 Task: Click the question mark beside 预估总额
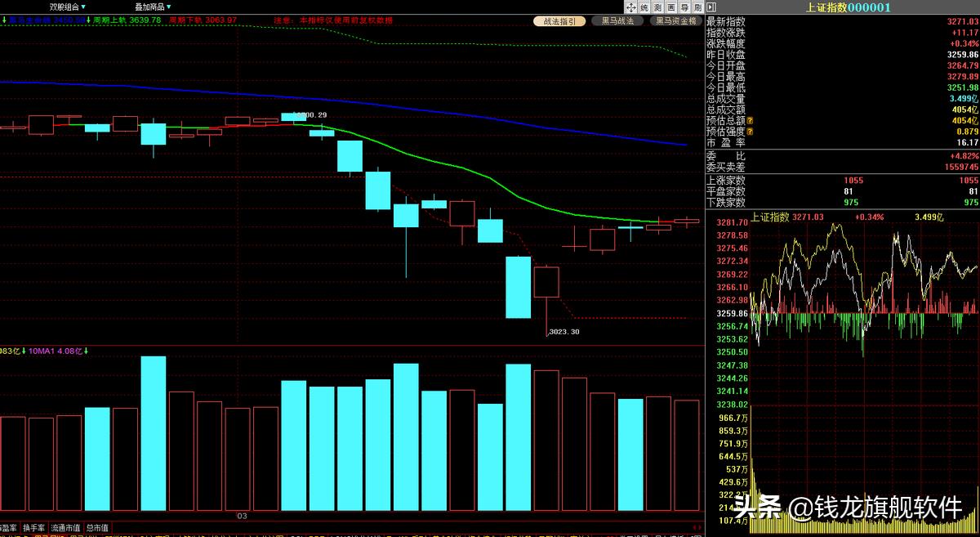[x=750, y=120]
